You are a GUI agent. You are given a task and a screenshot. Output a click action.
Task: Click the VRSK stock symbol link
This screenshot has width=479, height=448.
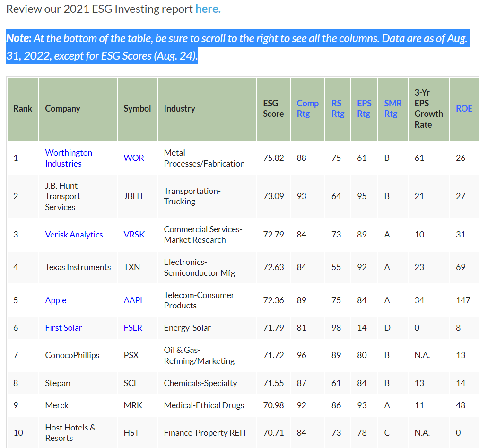pos(134,234)
